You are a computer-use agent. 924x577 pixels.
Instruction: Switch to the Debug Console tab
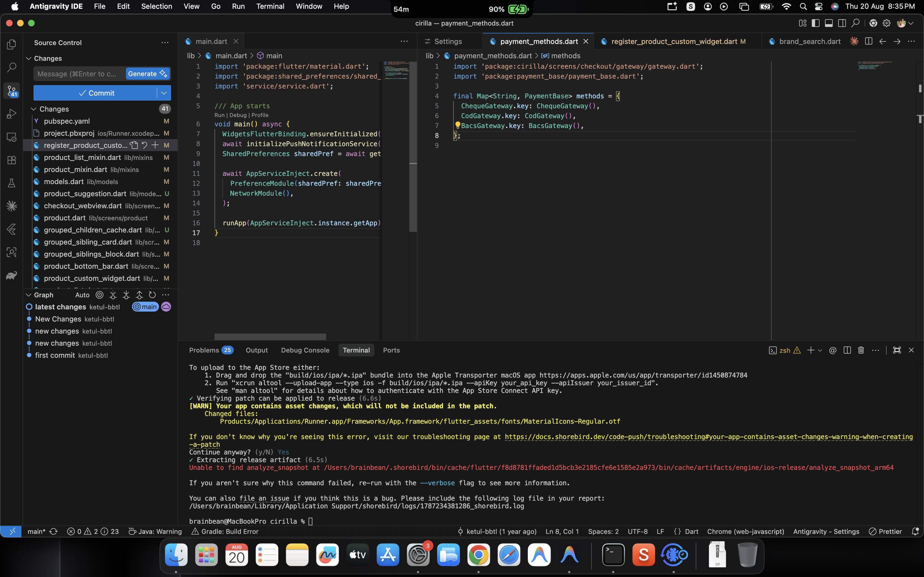(305, 350)
